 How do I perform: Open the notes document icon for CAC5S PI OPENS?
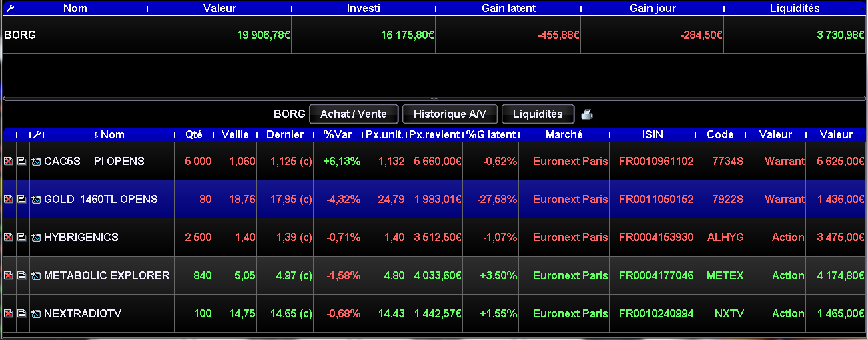22,161
